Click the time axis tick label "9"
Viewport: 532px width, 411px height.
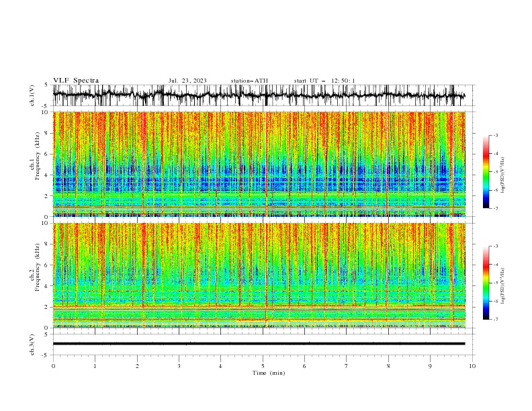click(430, 366)
